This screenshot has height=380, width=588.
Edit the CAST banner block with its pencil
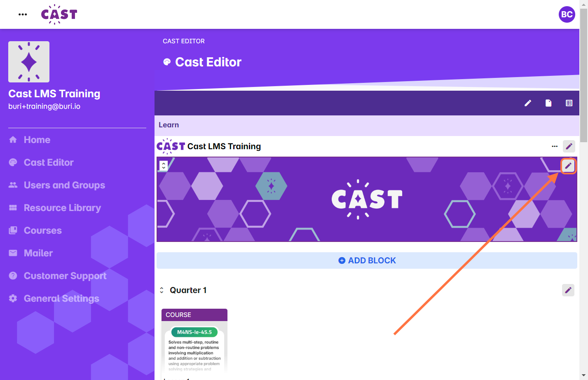[568, 166]
